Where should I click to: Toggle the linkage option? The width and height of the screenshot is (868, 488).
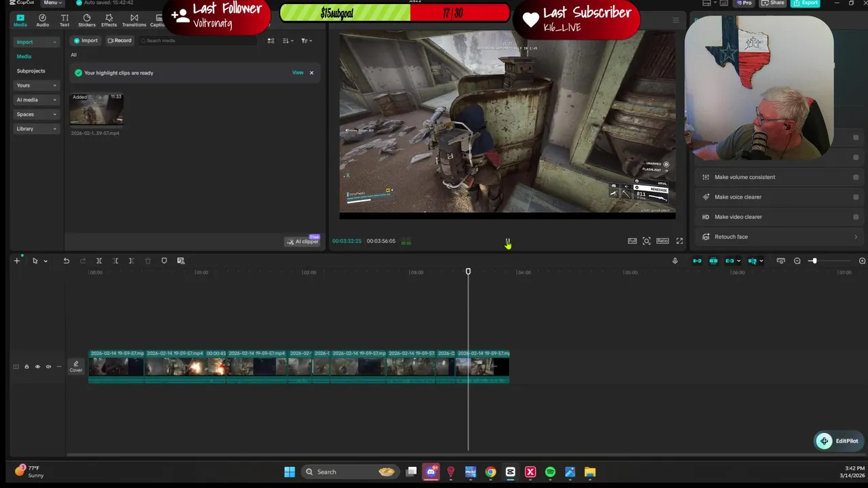(730, 261)
